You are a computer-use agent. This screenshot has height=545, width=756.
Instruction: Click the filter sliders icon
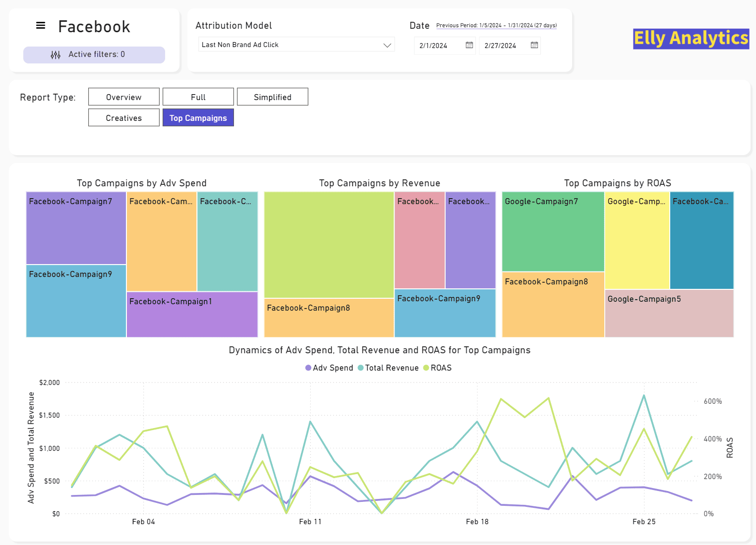(x=56, y=55)
